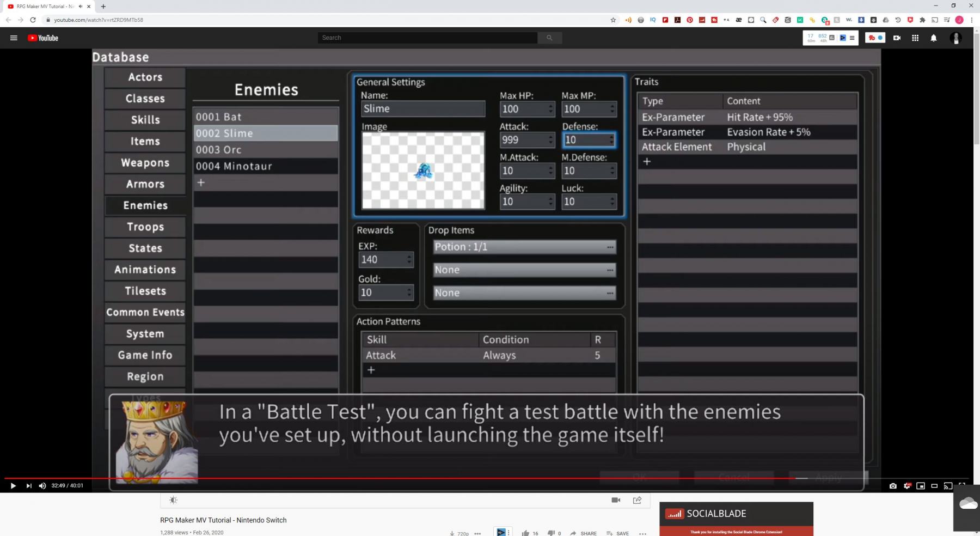Select the 0001 Bat enemy

click(x=266, y=117)
